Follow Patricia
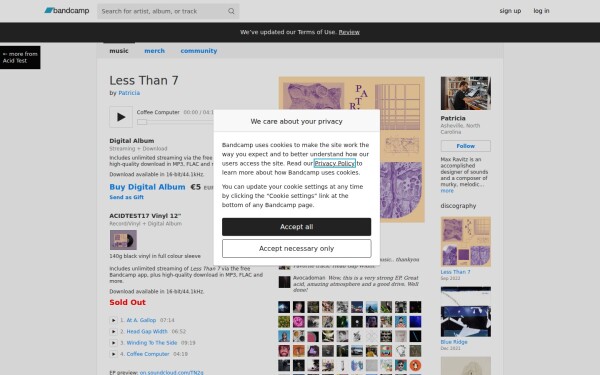 pos(466,146)
